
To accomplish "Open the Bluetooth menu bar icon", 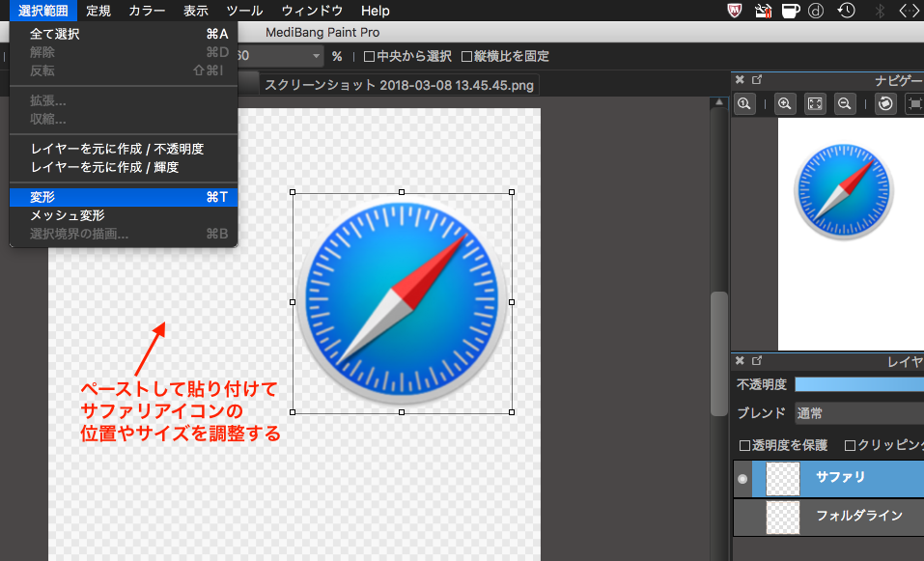I will coord(880,11).
